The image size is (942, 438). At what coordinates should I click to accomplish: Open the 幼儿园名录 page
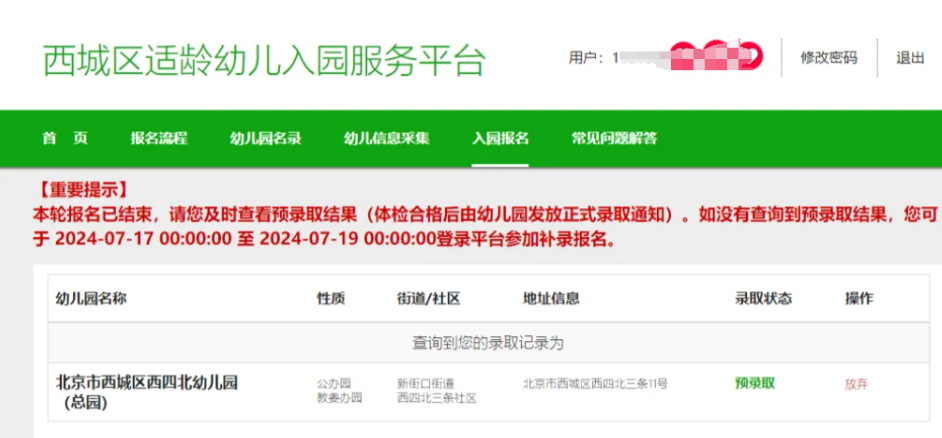pyautogui.click(x=265, y=138)
